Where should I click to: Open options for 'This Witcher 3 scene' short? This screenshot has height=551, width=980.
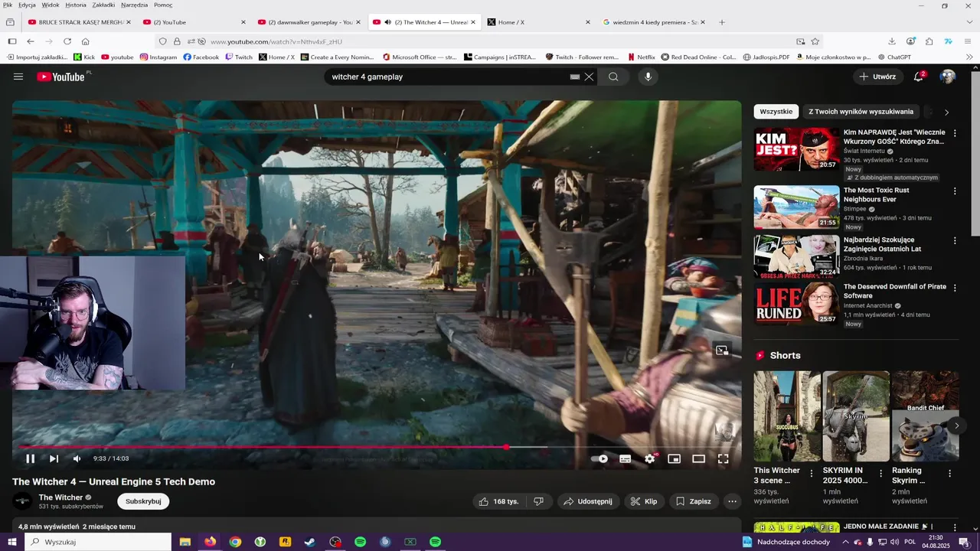click(812, 474)
